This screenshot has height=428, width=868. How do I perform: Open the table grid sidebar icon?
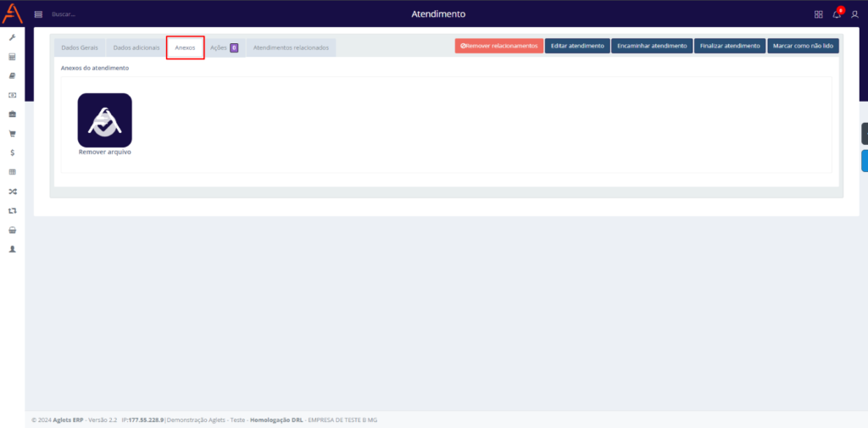12,172
